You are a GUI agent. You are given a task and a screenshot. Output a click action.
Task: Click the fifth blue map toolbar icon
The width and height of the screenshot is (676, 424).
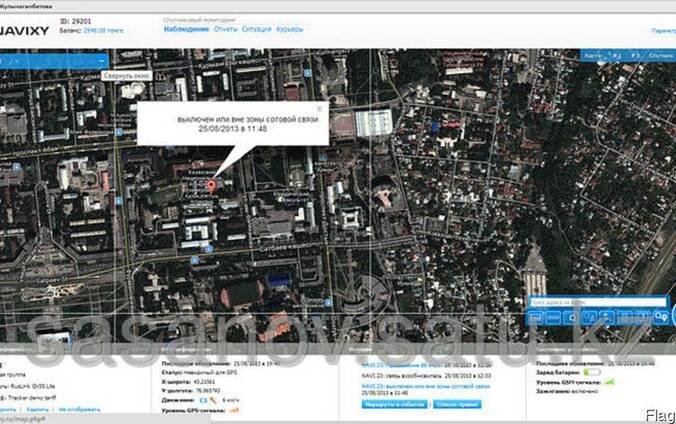(607, 318)
